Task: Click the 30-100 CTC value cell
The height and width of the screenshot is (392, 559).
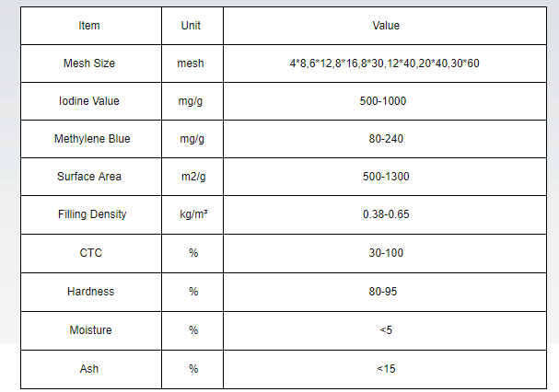Action: coord(384,253)
